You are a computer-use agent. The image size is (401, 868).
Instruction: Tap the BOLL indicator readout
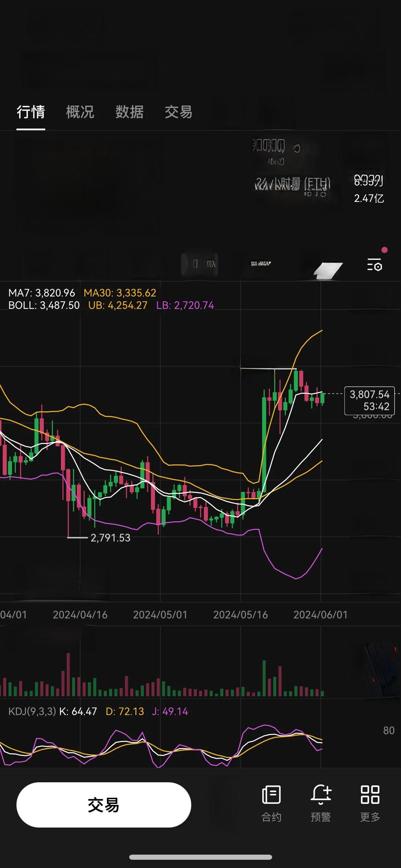click(x=44, y=305)
